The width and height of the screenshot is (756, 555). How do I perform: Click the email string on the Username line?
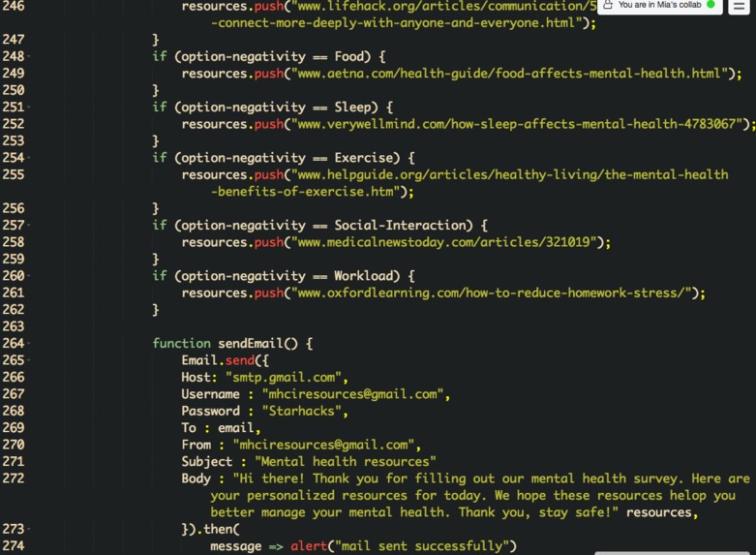[x=352, y=394]
